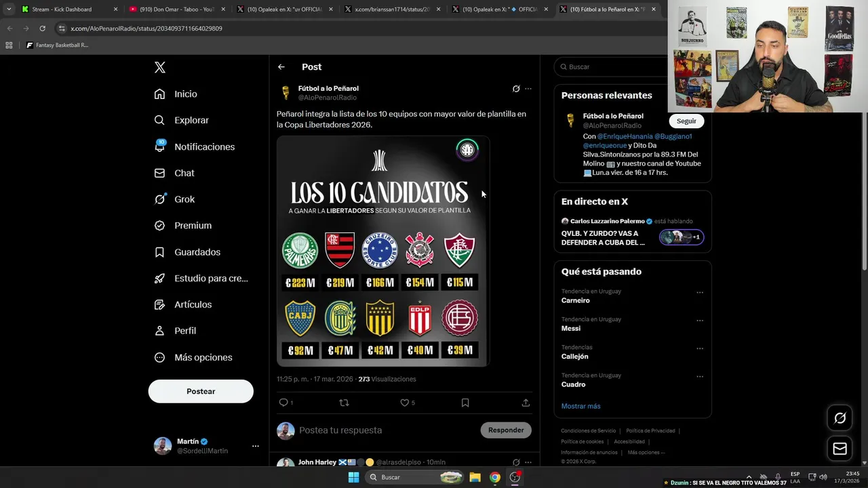The image size is (868, 488).
Task: Open @EnriqueHanania mention link
Action: click(624, 136)
